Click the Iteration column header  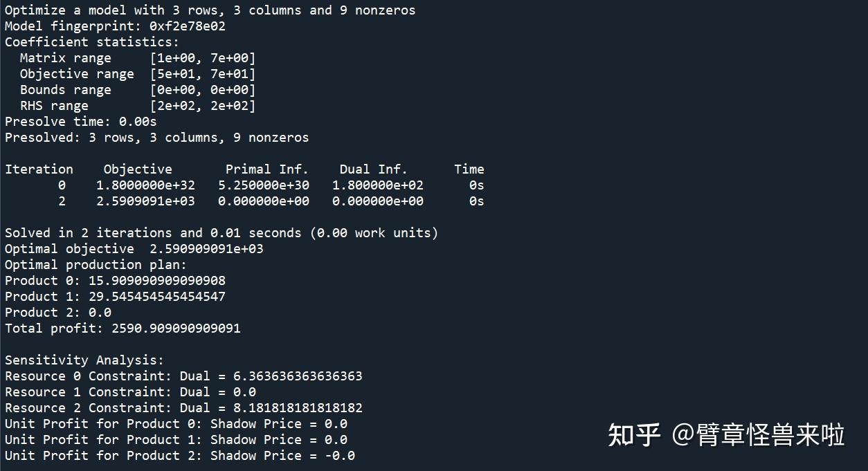click(x=39, y=169)
